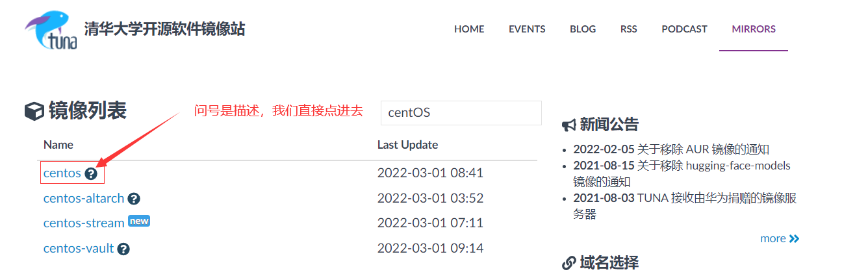Switch to the MIRRORS tab
The height and width of the screenshot is (276, 868).
(754, 29)
